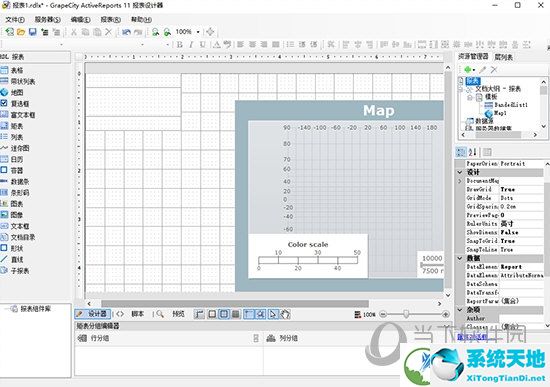550x387 pixels.
Task: Click the pencil edit icon in explorer
Action: [483, 70]
